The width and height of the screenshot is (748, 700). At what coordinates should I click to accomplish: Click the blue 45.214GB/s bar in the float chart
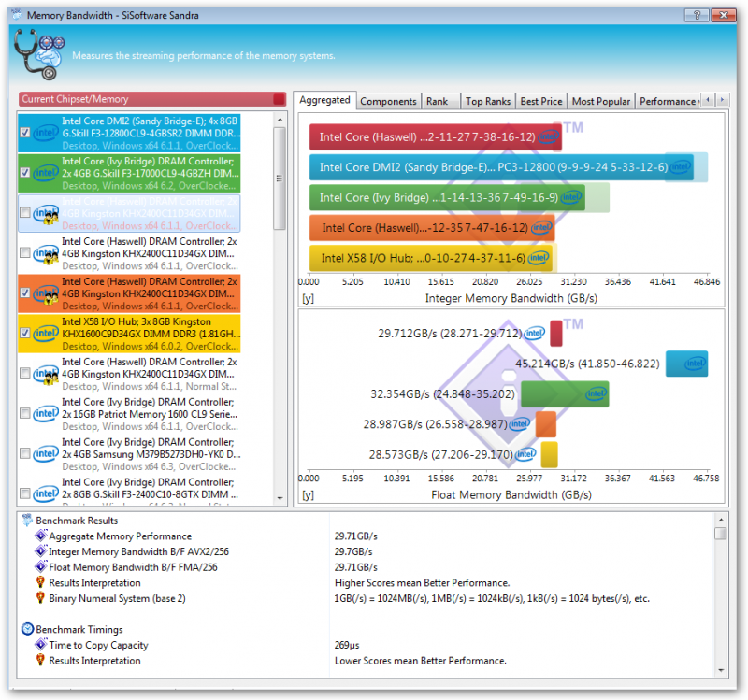(x=693, y=364)
